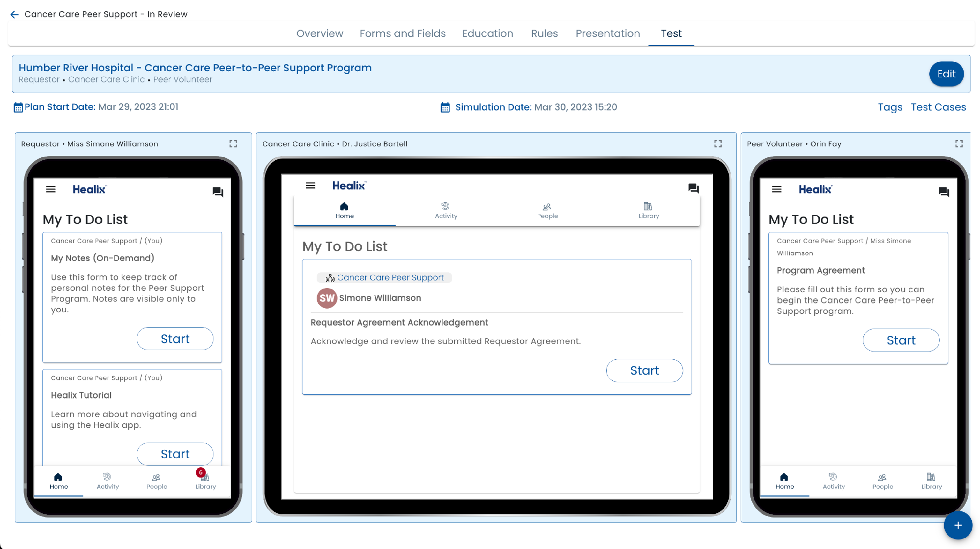Open the Presentation tab
This screenshot has height=549, width=980.
607,33
